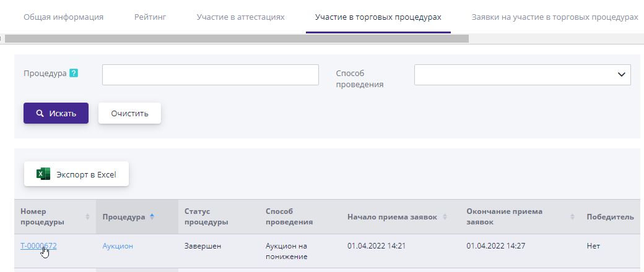This screenshot has width=644, height=272.
Task: Open Заявки на участие в торговых процедурах tab
Action: (x=554, y=17)
